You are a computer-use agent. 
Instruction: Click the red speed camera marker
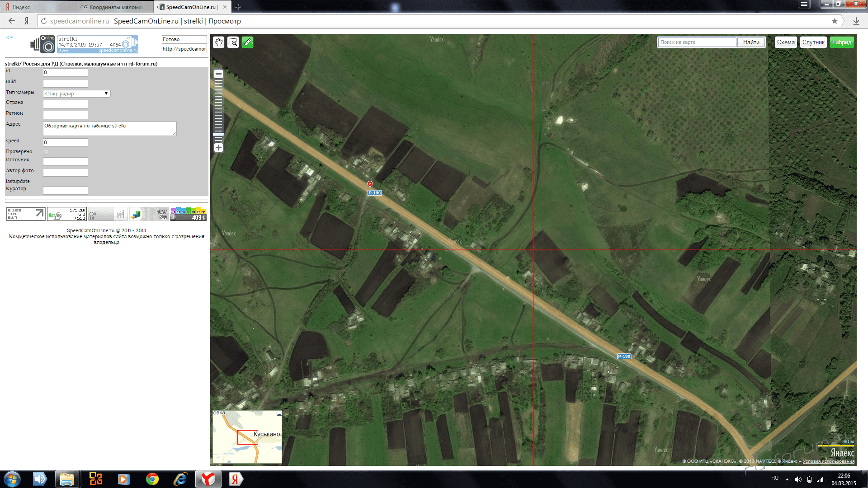[370, 184]
